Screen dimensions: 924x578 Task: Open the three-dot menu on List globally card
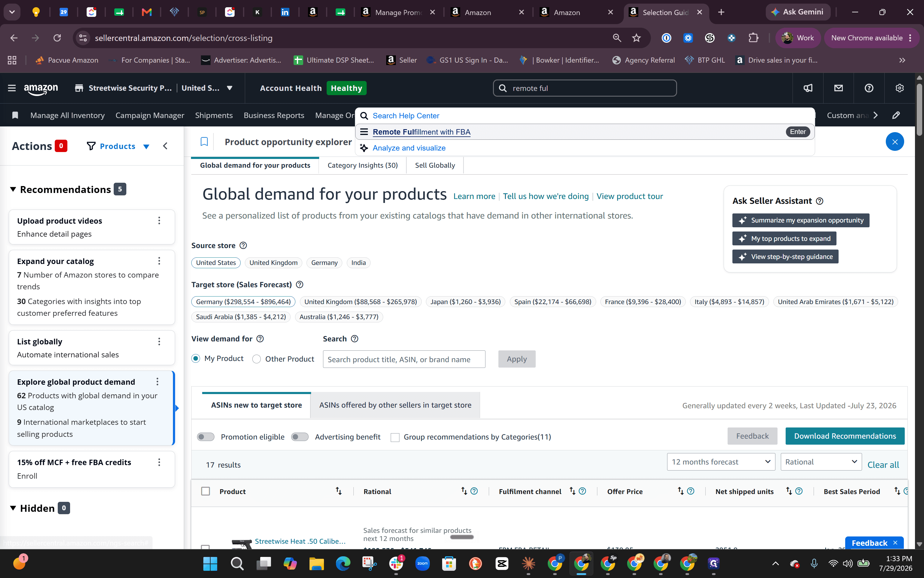click(x=159, y=341)
